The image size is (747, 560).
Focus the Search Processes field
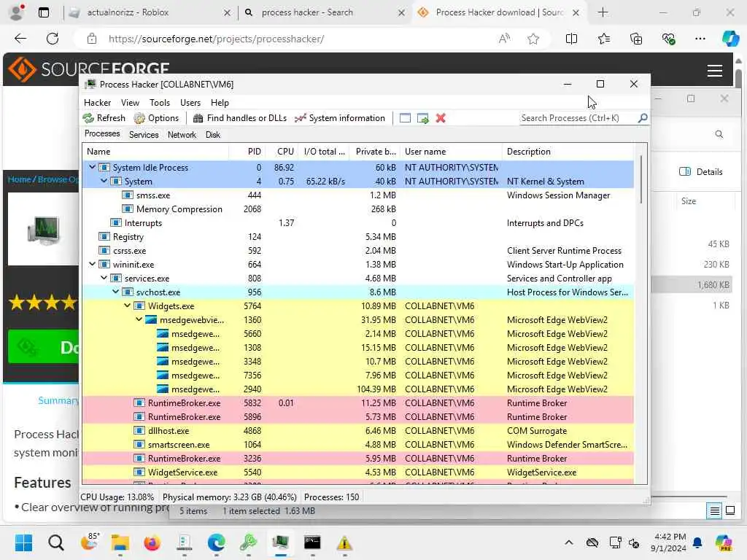[578, 118]
